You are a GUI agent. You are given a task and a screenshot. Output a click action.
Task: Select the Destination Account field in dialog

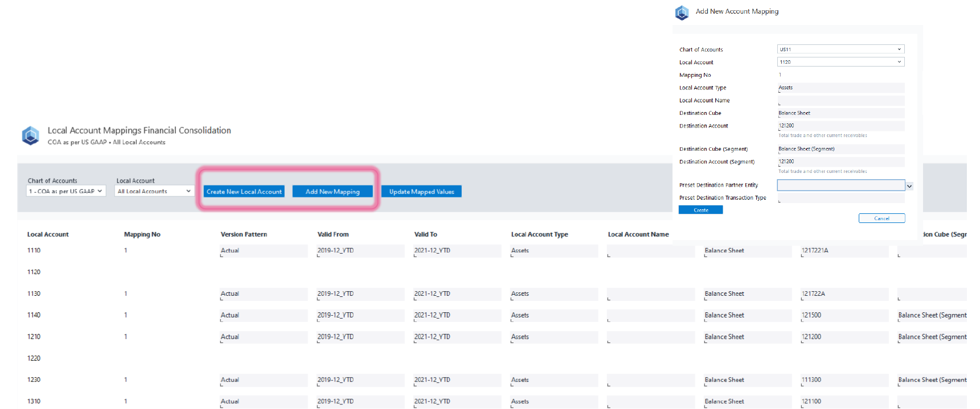point(840,126)
